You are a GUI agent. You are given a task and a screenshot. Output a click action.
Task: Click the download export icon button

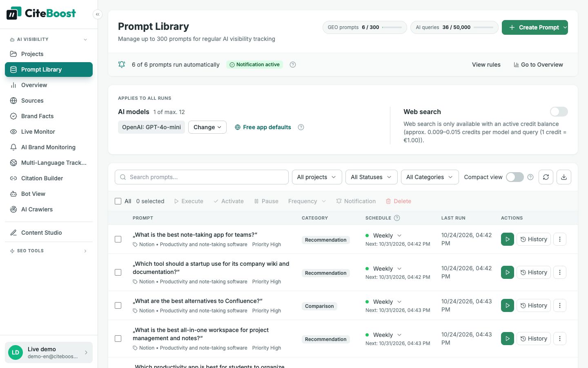click(x=564, y=177)
